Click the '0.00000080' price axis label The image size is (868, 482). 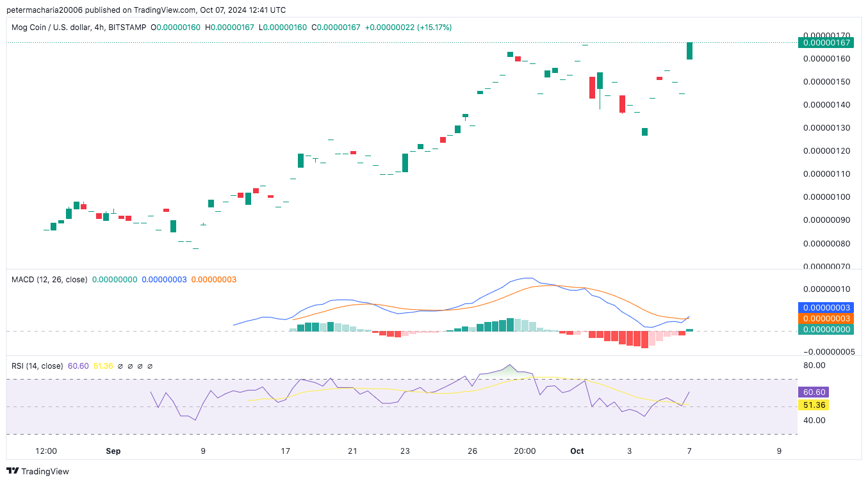pyautogui.click(x=826, y=244)
